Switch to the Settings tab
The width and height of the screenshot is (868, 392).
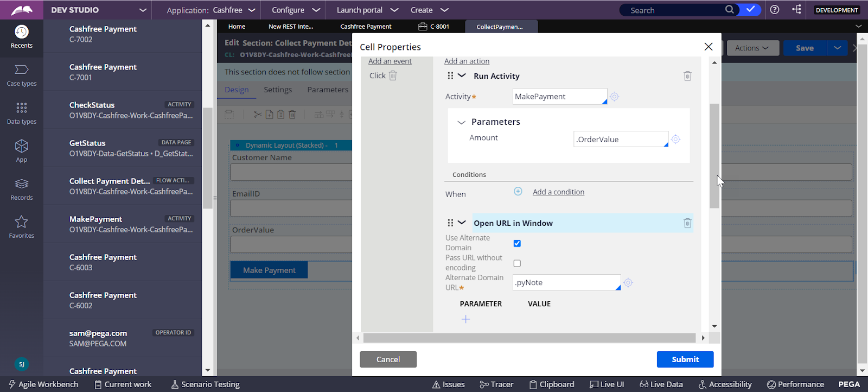278,90
